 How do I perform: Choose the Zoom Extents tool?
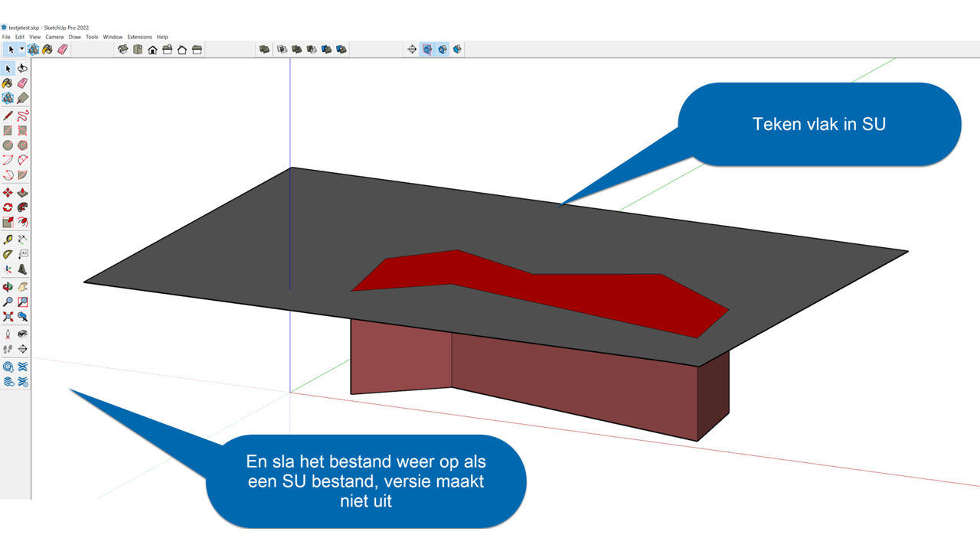[8, 317]
